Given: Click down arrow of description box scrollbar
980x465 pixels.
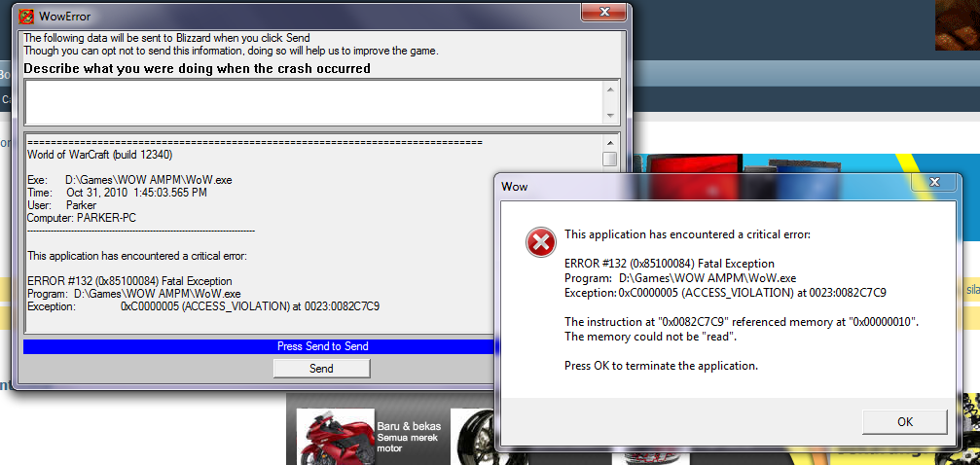Looking at the screenshot, I should (610, 117).
